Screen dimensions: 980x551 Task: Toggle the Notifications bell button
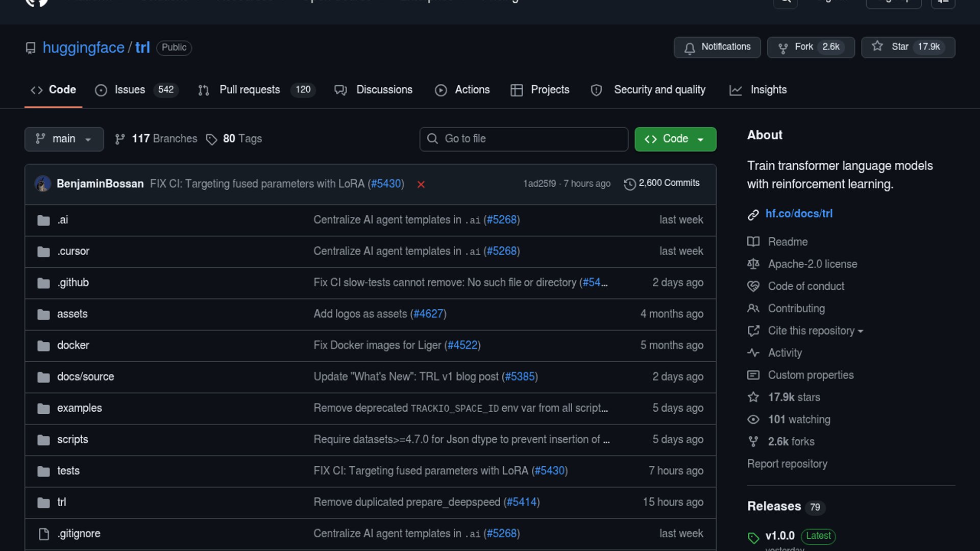717,47
